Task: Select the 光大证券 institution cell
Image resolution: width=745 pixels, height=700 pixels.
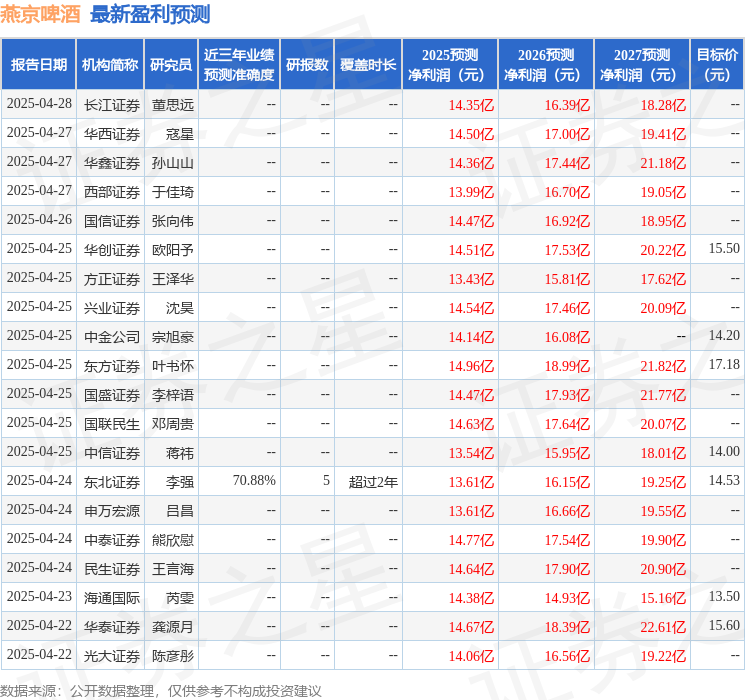Action: [x=112, y=656]
